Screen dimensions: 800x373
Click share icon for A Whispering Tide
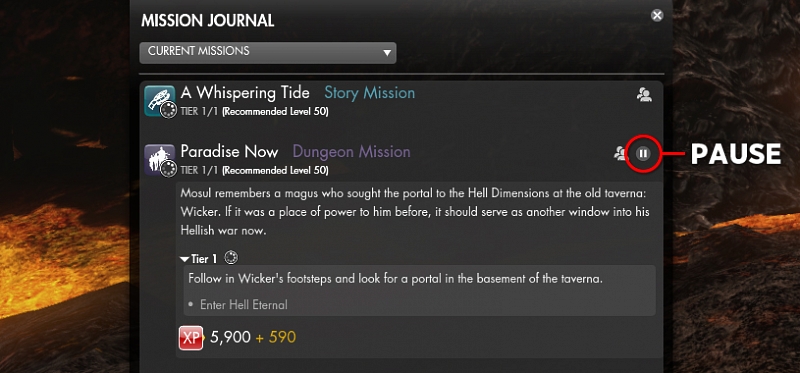click(x=644, y=94)
